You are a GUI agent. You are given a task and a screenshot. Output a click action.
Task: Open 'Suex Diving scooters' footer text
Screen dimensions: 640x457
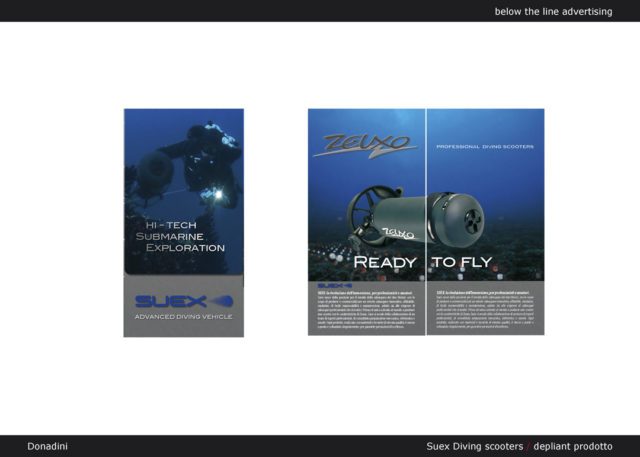coord(474,446)
